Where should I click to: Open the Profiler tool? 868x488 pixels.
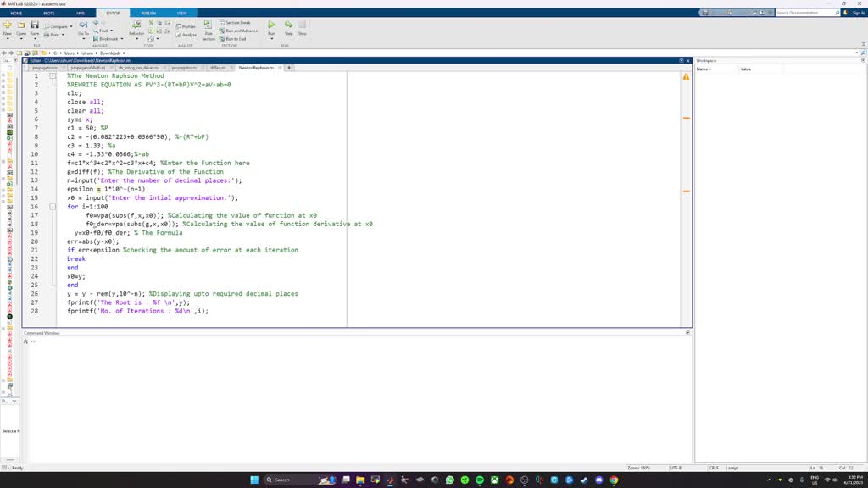(x=186, y=26)
